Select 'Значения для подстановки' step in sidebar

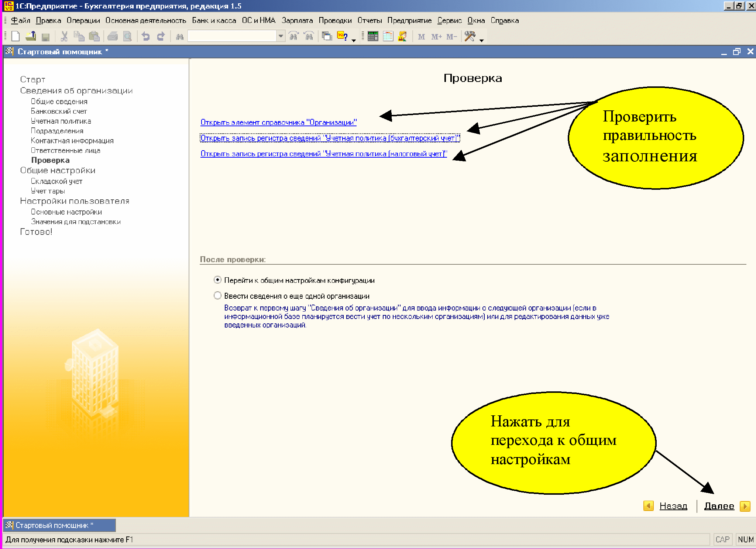tap(76, 222)
